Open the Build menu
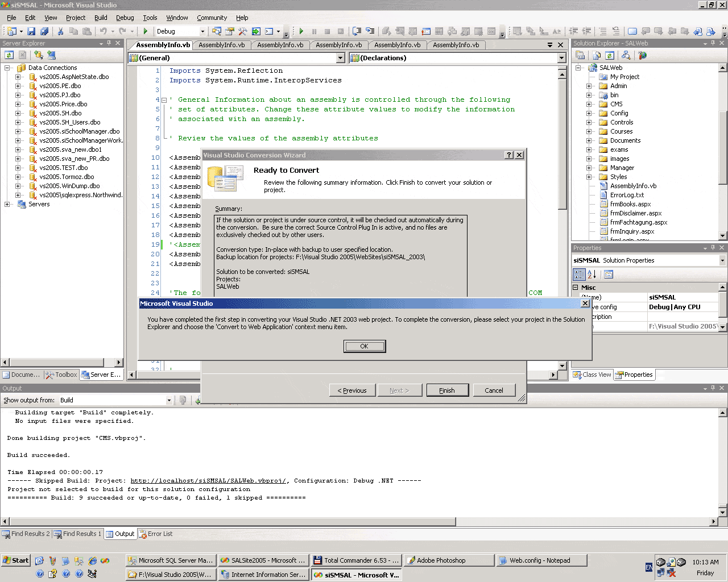The height and width of the screenshot is (582, 728). point(101,18)
